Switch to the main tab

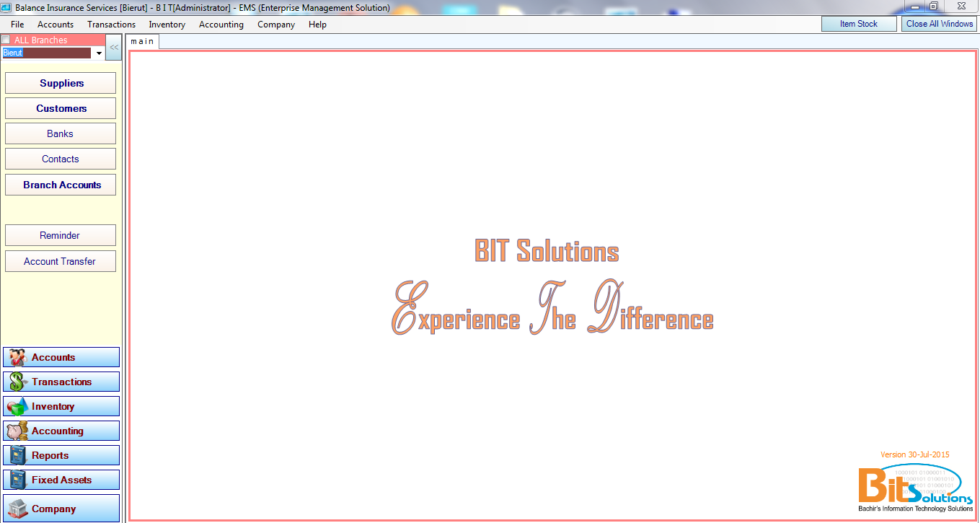[x=142, y=41]
